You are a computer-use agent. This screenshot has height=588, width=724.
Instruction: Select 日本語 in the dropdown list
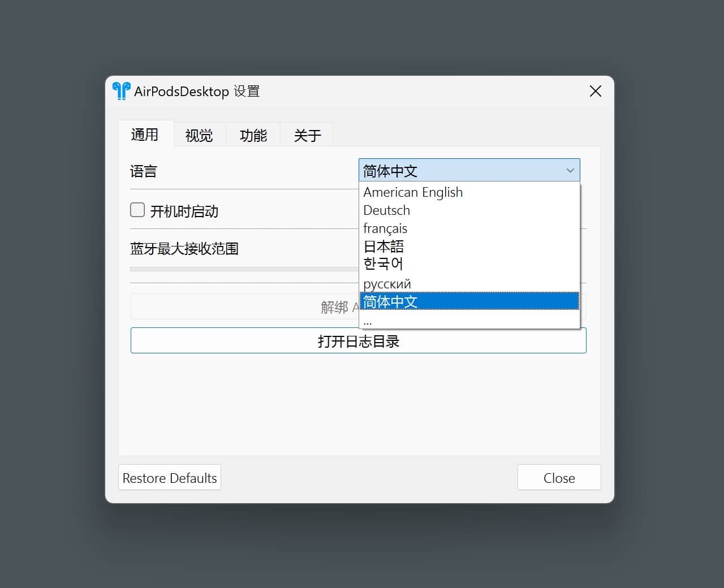click(469, 247)
